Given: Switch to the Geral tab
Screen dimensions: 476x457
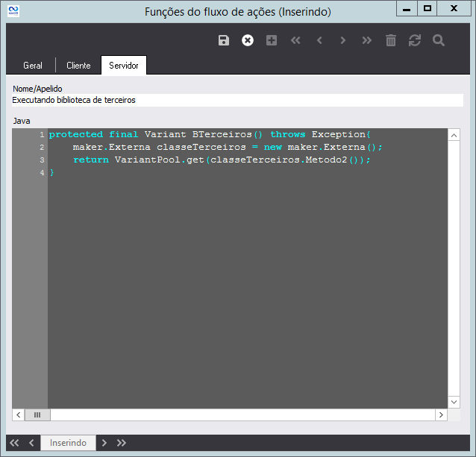Looking at the screenshot, I should 33,66.
